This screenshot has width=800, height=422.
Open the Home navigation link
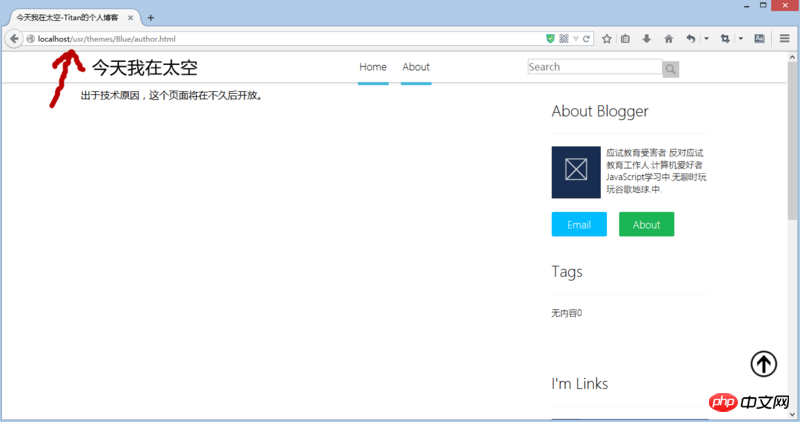point(373,67)
